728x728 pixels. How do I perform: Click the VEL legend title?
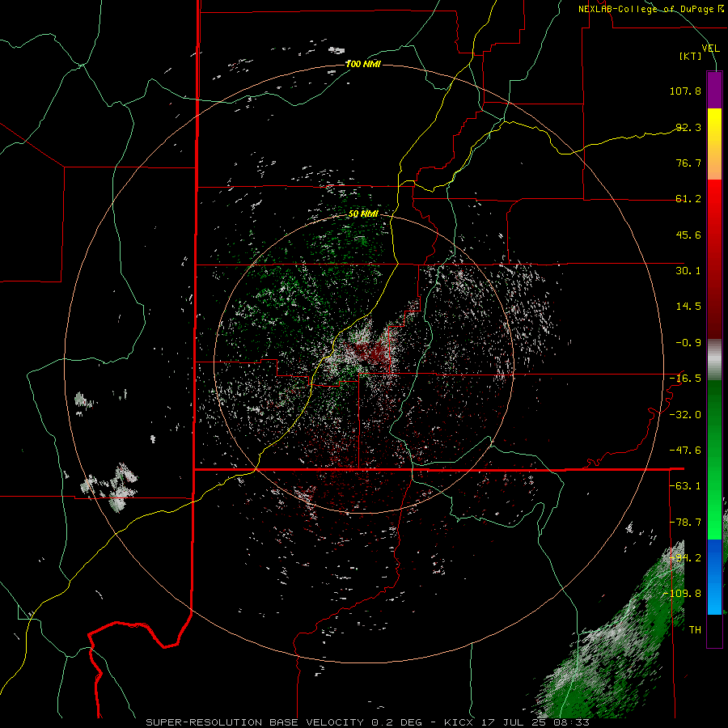(710, 48)
